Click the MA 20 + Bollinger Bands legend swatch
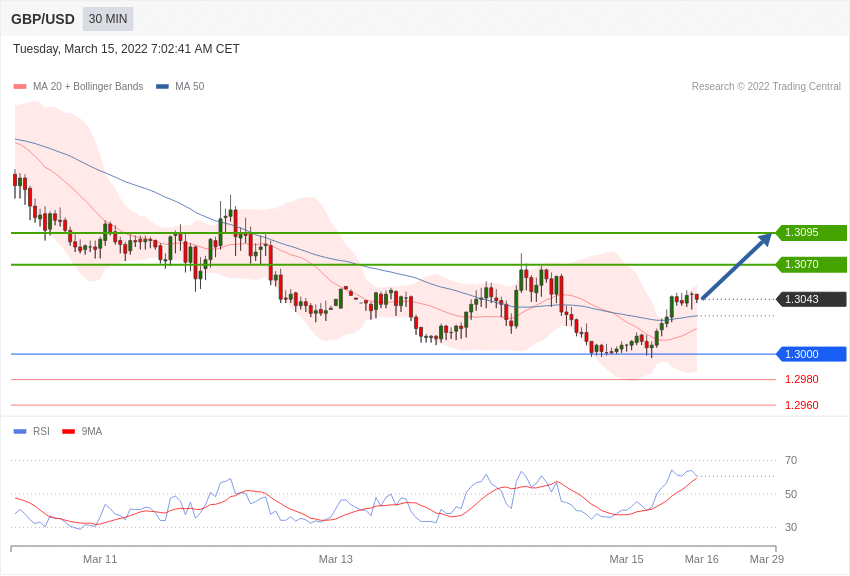Viewport: 850px width, 576px height. (x=20, y=87)
